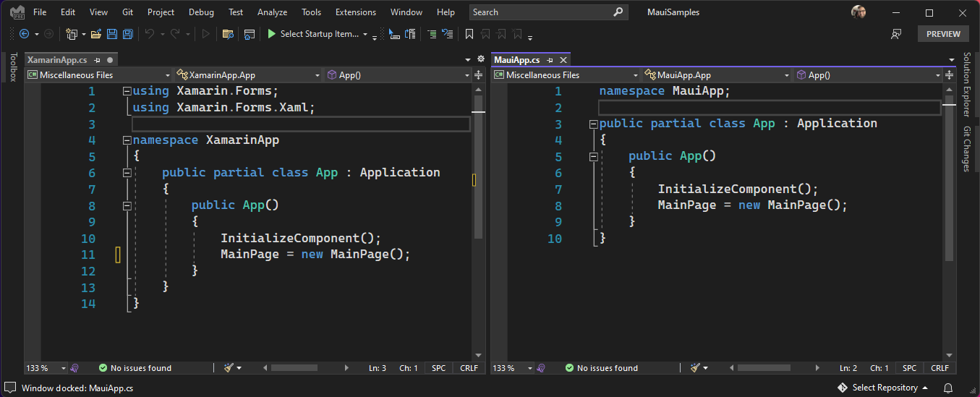
Task: Click the Navigate Backward arrow icon
Action: [24, 34]
